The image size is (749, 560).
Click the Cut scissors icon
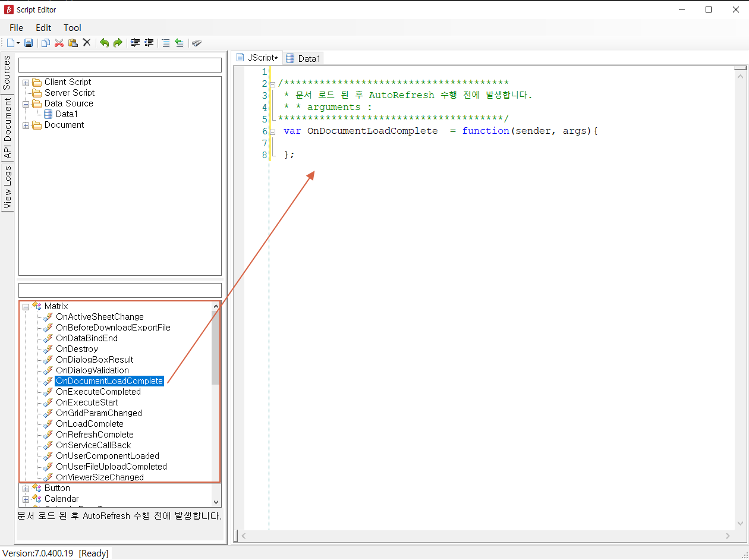(59, 43)
